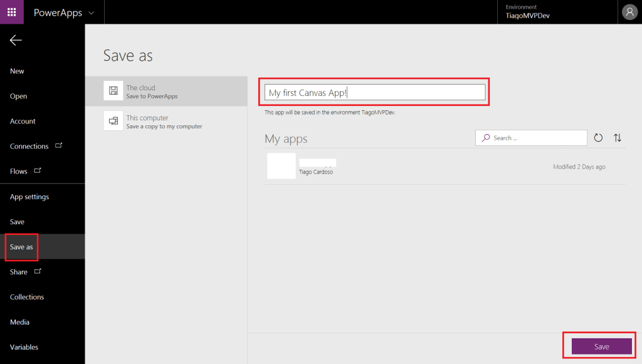
Task: Click the user account avatar icon
Action: click(629, 12)
